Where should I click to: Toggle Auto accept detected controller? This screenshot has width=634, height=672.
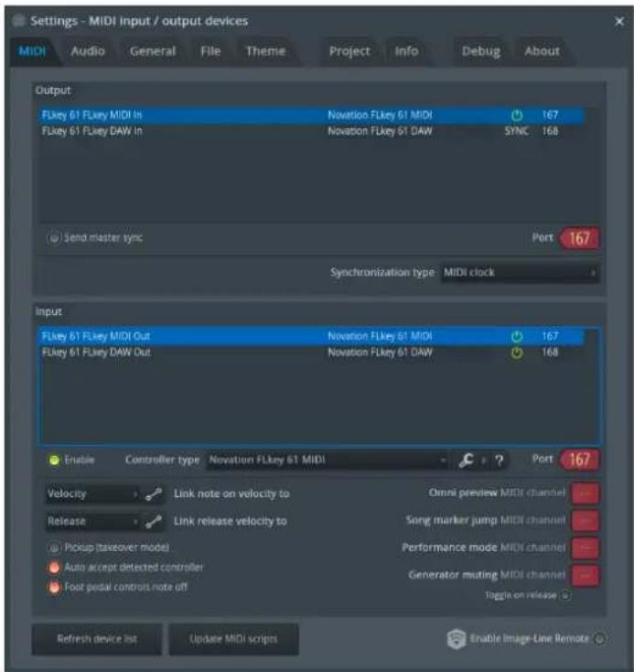54,568
